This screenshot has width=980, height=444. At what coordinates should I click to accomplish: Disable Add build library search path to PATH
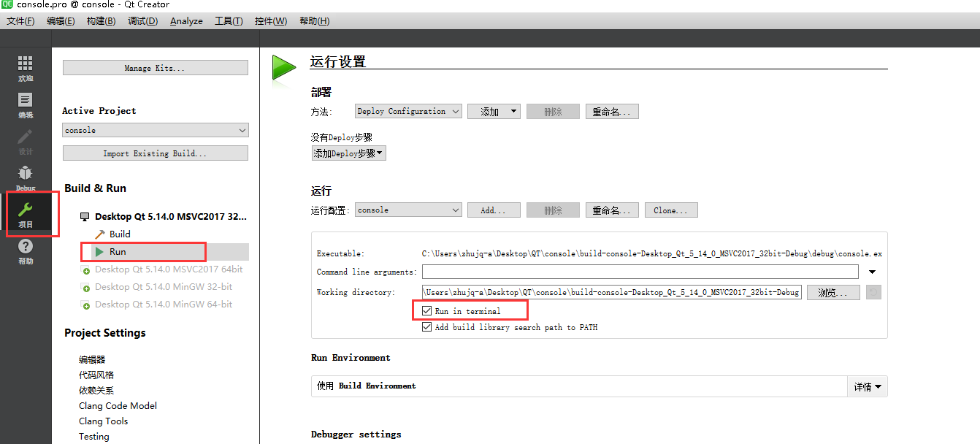click(x=426, y=326)
